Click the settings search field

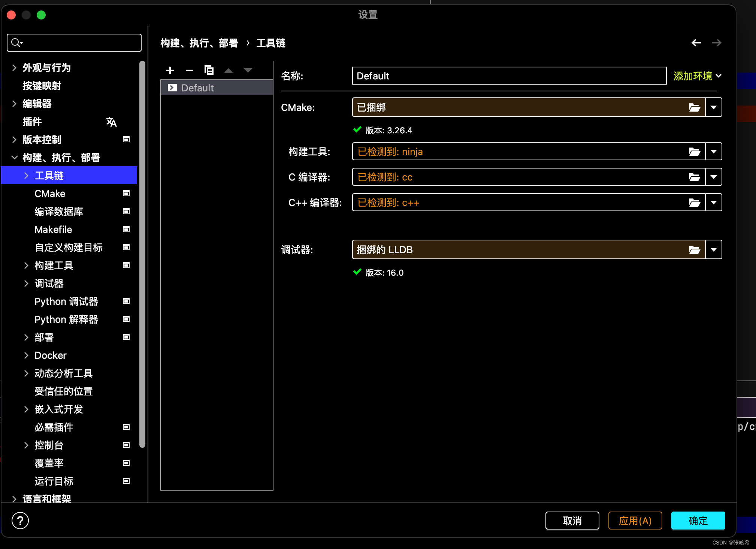click(x=74, y=42)
